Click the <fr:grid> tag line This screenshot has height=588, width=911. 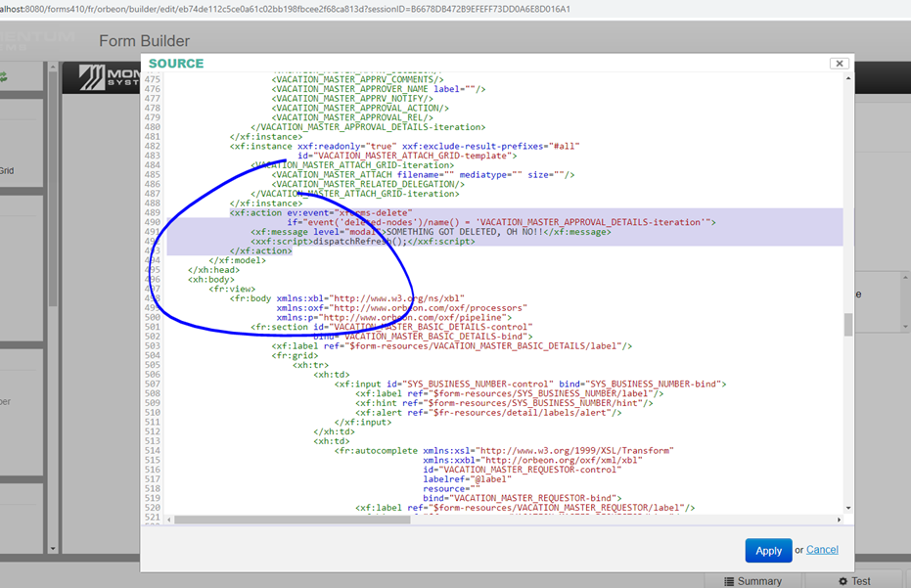click(295, 355)
